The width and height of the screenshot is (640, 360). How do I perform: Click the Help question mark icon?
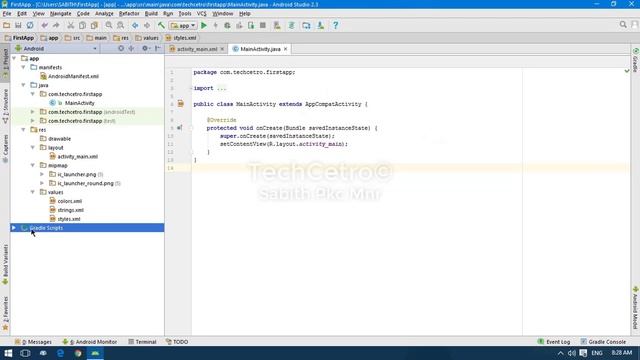point(335,25)
